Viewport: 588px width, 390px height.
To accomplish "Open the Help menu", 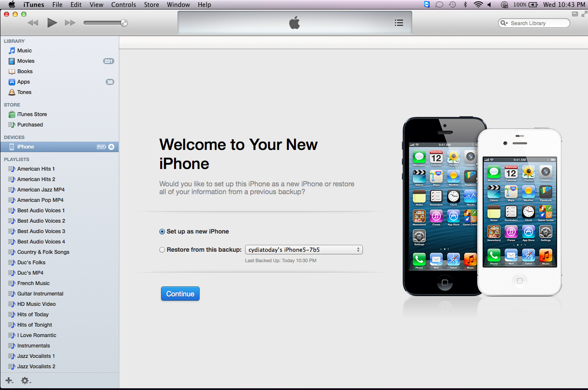I will (204, 5).
